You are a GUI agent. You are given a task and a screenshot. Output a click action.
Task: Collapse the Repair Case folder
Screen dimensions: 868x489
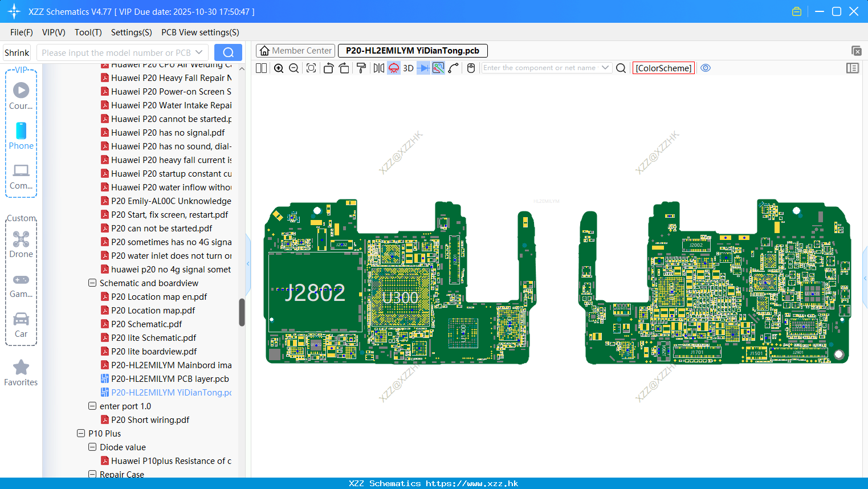click(92, 474)
